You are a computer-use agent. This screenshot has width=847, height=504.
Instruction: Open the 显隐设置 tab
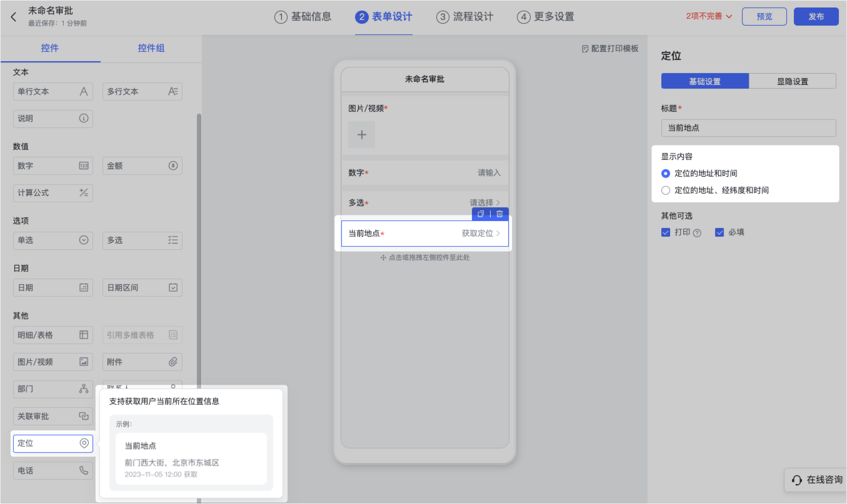click(792, 81)
